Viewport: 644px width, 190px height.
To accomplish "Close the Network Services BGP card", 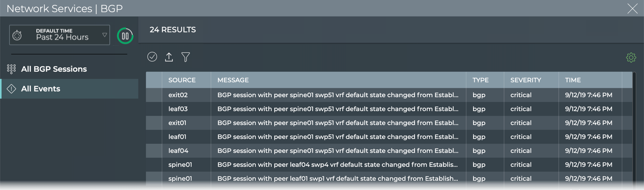I will [632, 8].
